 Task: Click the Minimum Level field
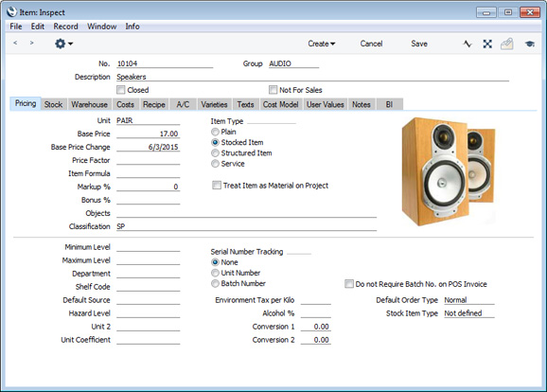click(x=149, y=247)
